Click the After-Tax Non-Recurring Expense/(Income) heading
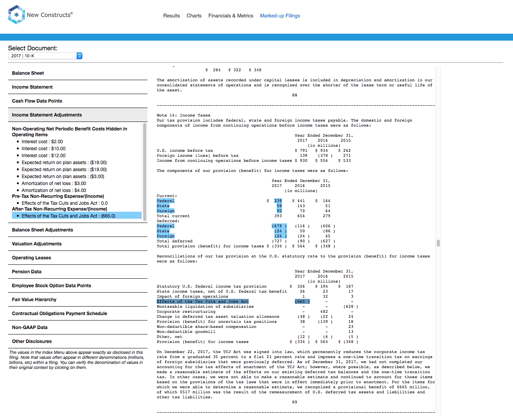Image resolution: width=513 pixels, height=420 pixels. (x=60, y=209)
